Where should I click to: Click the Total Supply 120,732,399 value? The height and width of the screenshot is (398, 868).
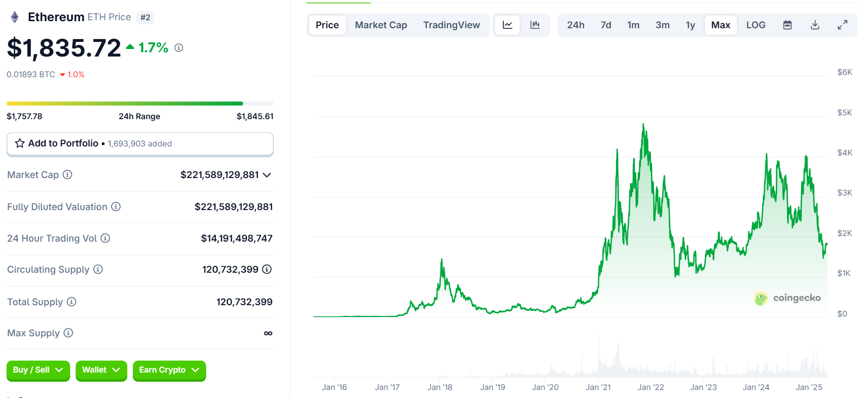(x=244, y=302)
